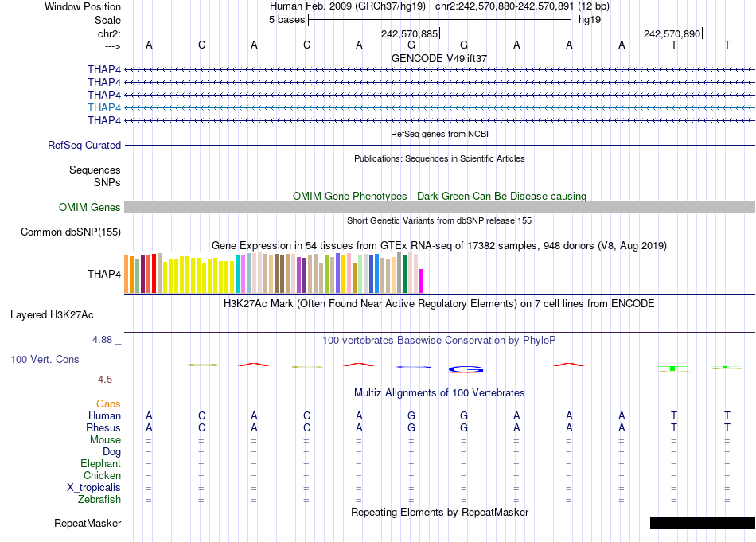Open the 100 vertebrates PhyloP conservation title
The height and width of the screenshot is (542, 756).
click(439, 341)
